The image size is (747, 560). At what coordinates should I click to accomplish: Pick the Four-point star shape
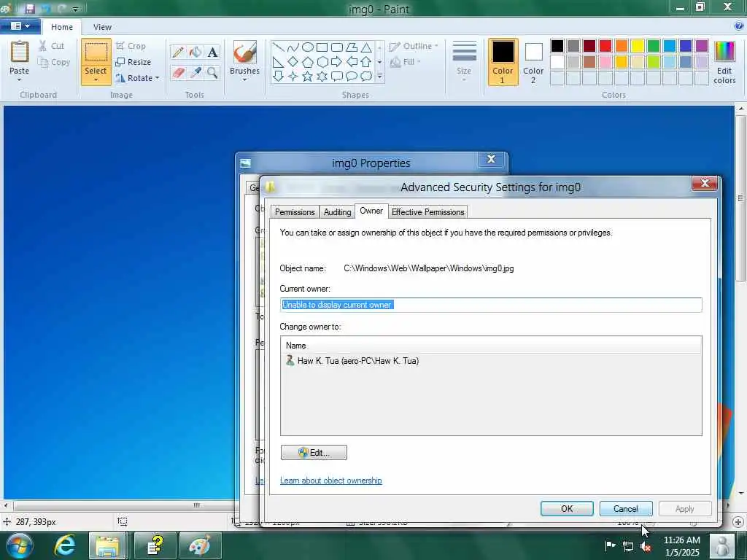click(293, 76)
